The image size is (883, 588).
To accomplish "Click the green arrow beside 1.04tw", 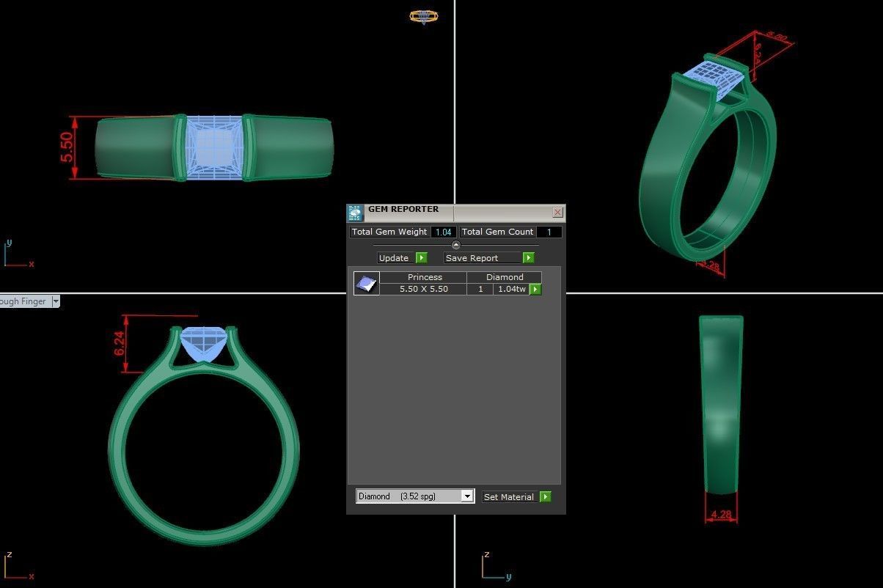I will (x=535, y=290).
